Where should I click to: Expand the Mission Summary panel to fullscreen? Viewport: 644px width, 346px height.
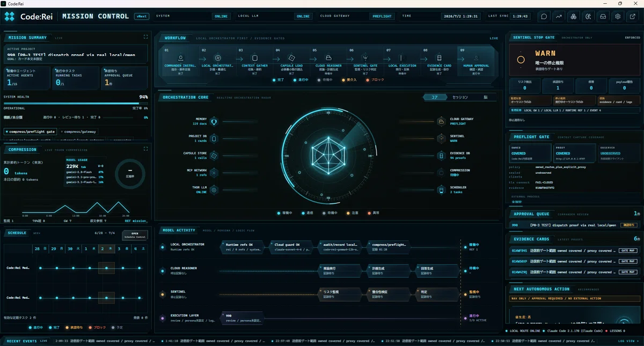[x=145, y=37]
